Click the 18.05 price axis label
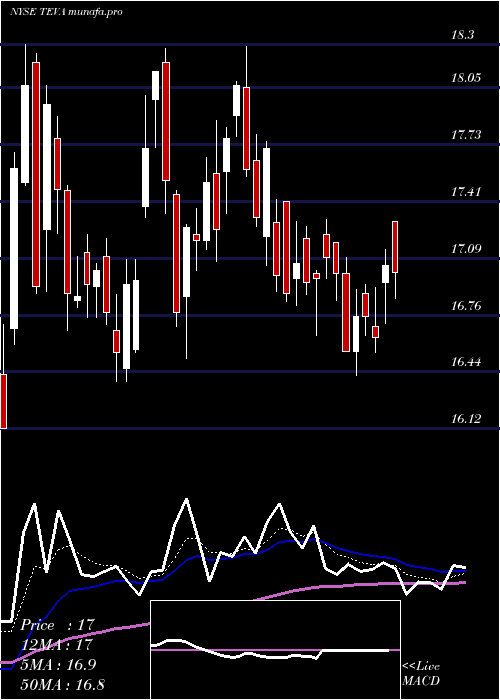Image resolution: width=500 pixels, height=700 pixels. 466,78
